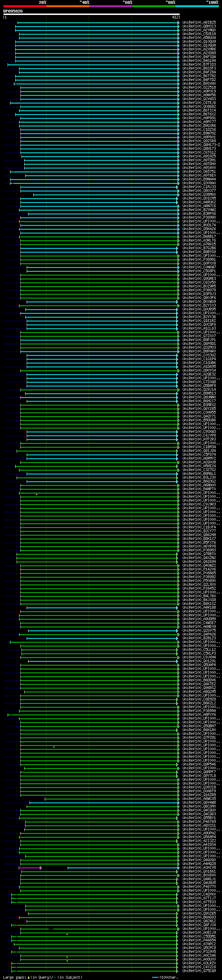Screen dimensions: 222x980
Task: Select the UniRef100_P38984 entry
Action: point(199,711)
